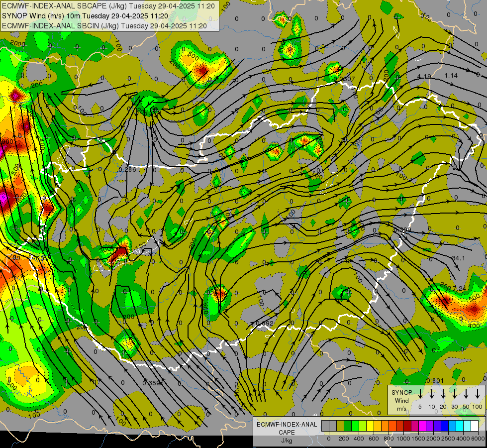Click the '34.1' value on the map
This screenshot has height=448, width=487.
point(459,258)
